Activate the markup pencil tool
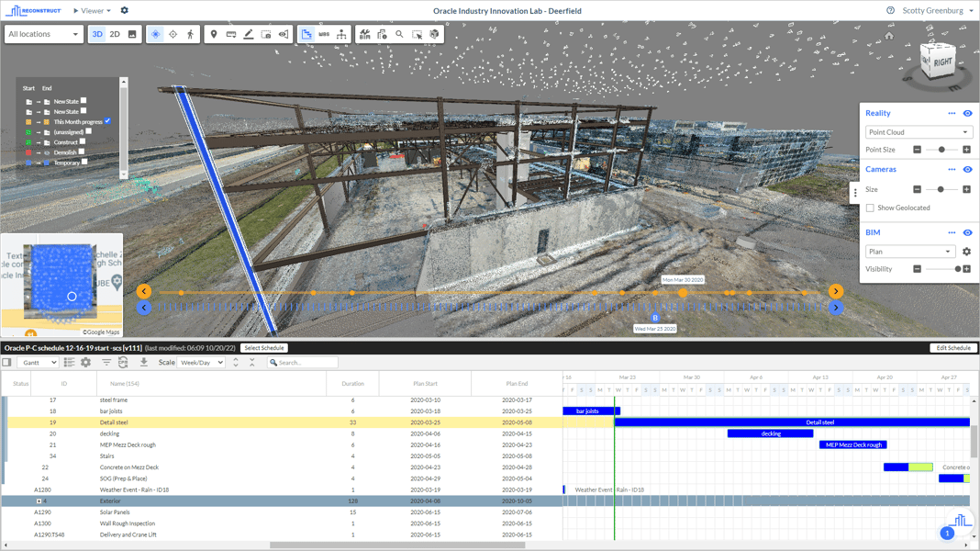Image resolution: width=980 pixels, height=551 pixels. coord(248,34)
